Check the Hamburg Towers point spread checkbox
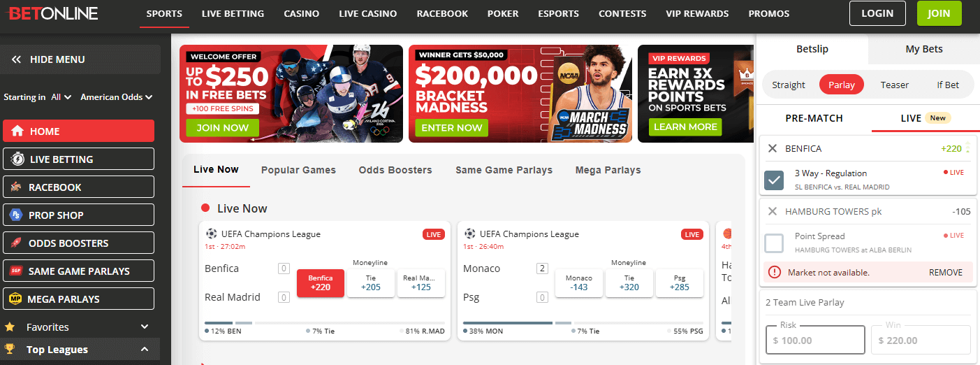980x365 pixels. click(x=774, y=243)
